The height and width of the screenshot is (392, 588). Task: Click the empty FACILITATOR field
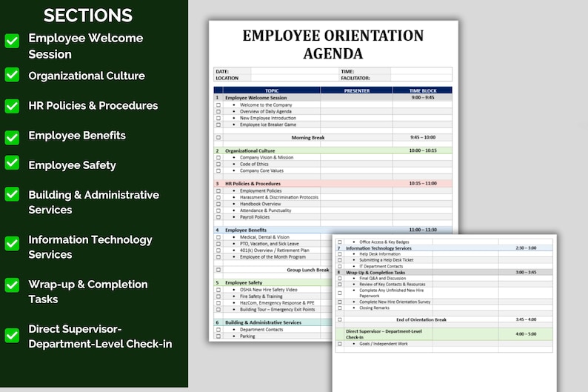point(421,78)
